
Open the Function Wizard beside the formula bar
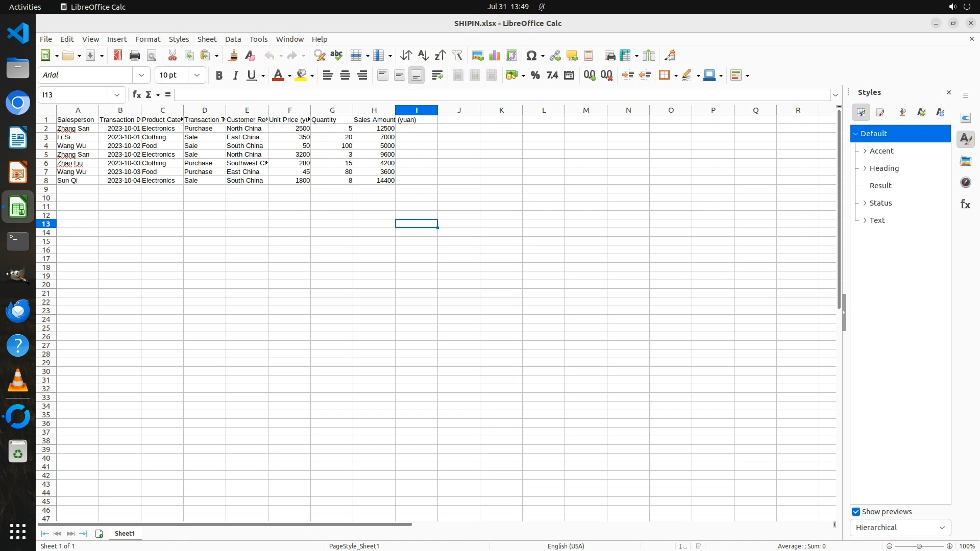[136, 95]
